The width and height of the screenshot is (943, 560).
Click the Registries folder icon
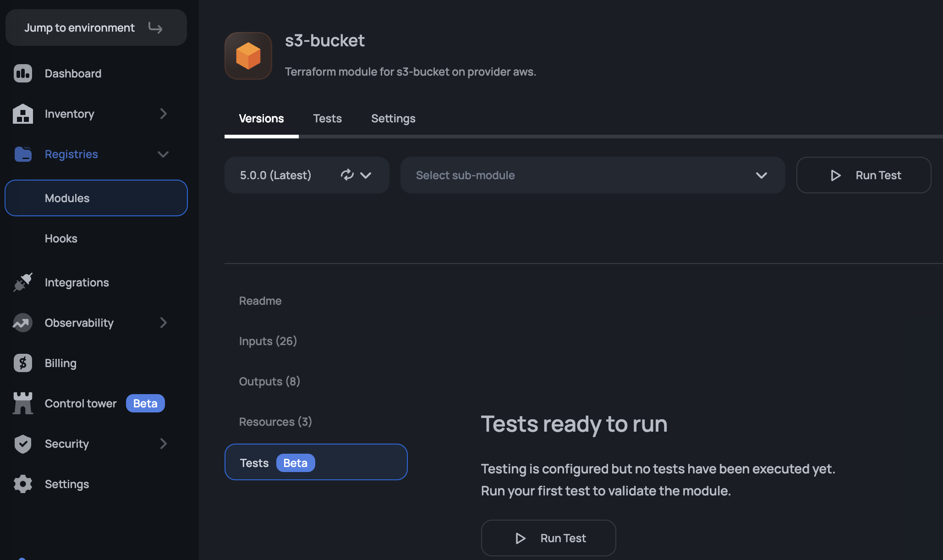(22, 154)
